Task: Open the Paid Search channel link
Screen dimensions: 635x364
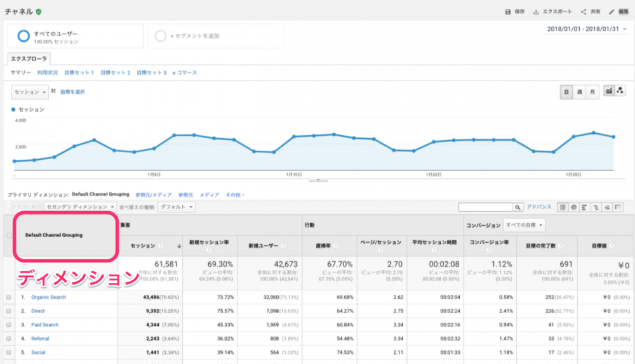Action: (44, 325)
